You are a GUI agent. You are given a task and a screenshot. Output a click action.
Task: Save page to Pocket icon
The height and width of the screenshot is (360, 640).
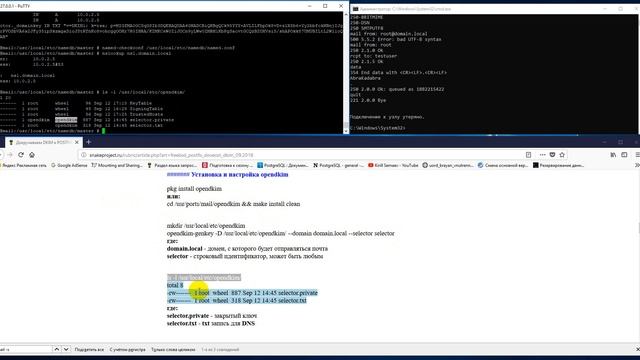(x=552, y=155)
